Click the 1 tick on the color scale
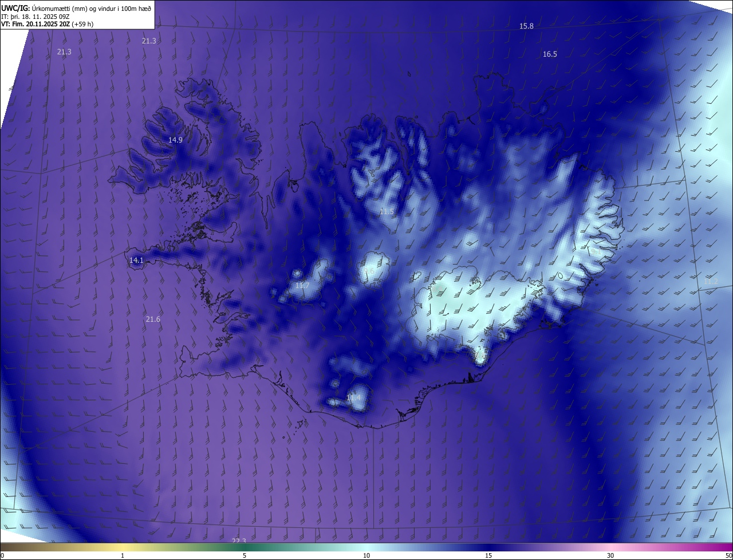This screenshot has height=560, width=733. [x=123, y=555]
